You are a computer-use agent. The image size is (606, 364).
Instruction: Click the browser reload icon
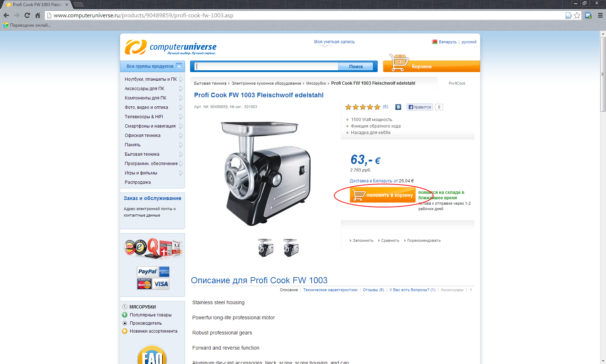pyautogui.click(x=27, y=15)
